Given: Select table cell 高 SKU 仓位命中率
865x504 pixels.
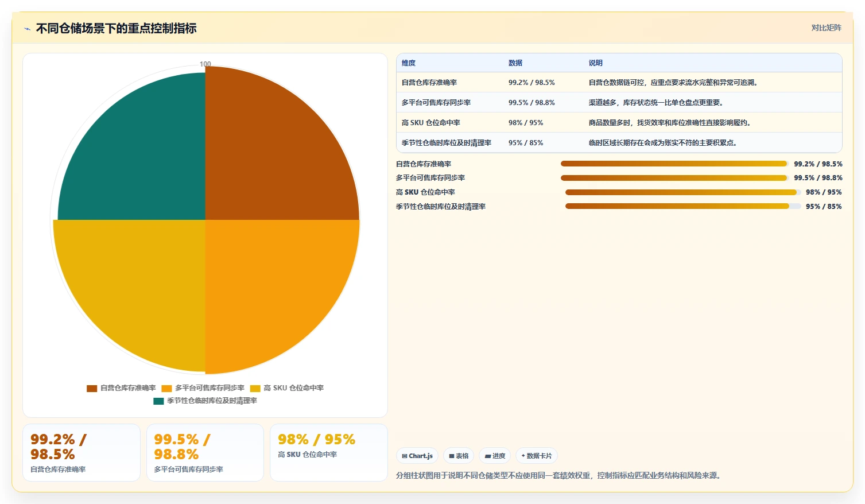Looking at the screenshot, I should tap(430, 123).
